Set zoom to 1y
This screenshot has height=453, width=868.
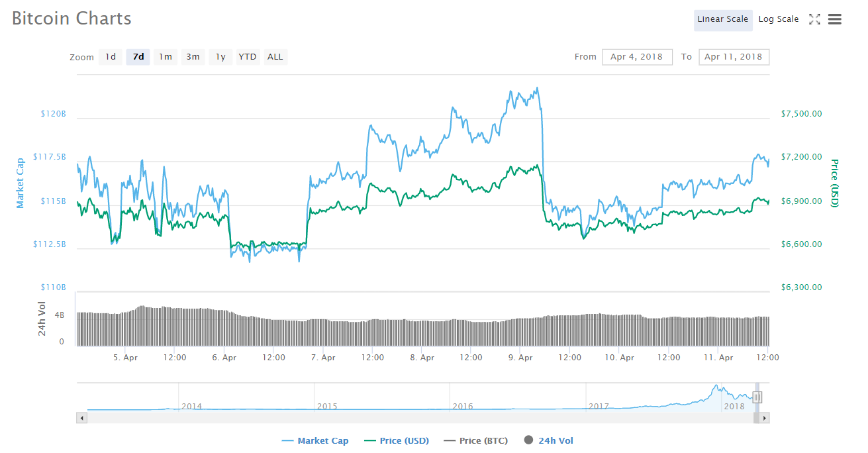(220, 57)
